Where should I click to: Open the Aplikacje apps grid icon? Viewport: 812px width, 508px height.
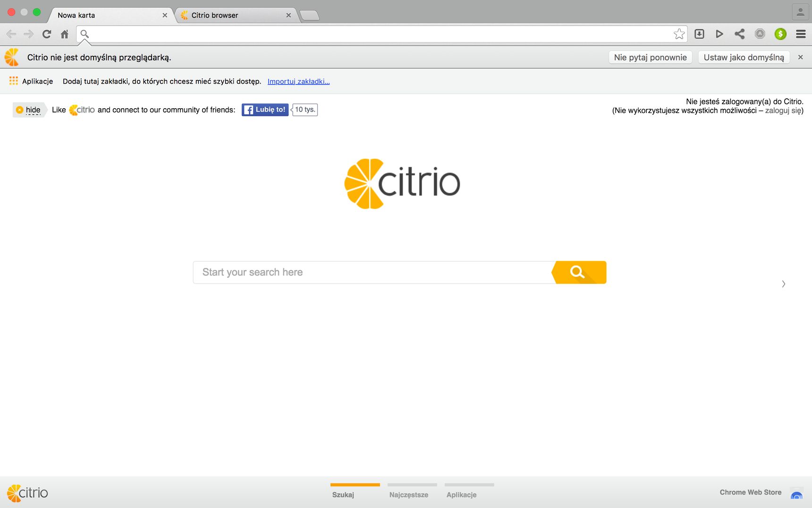click(x=14, y=81)
